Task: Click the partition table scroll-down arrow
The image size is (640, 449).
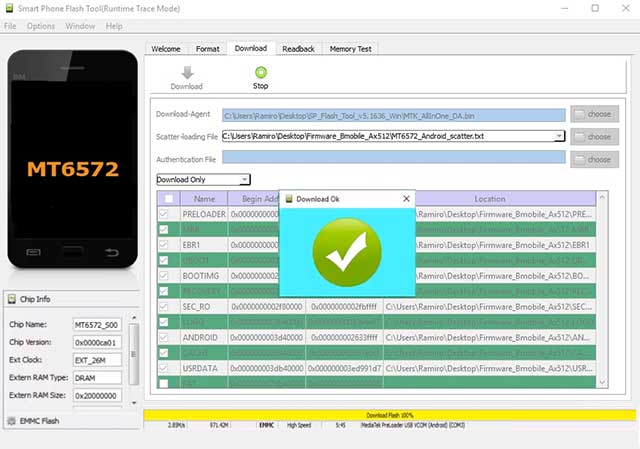Action: tap(602, 382)
